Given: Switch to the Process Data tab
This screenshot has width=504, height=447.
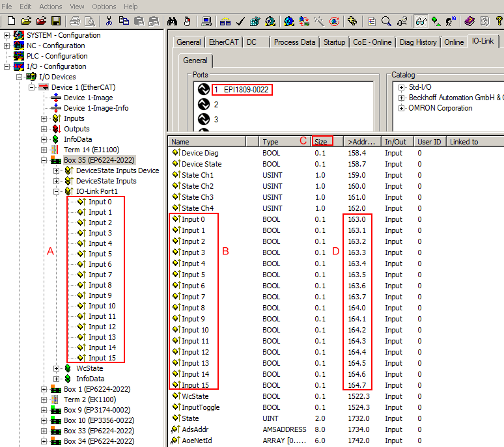Looking at the screenshot, I should (294, 42).
